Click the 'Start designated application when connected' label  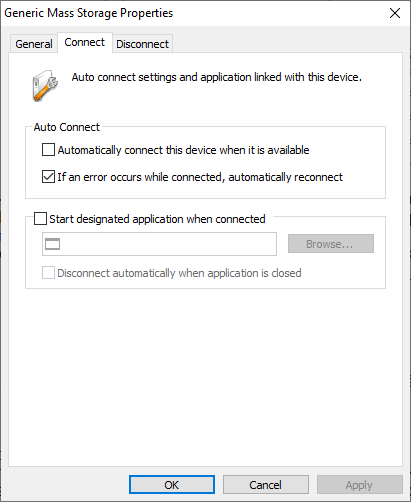(157, 219)
